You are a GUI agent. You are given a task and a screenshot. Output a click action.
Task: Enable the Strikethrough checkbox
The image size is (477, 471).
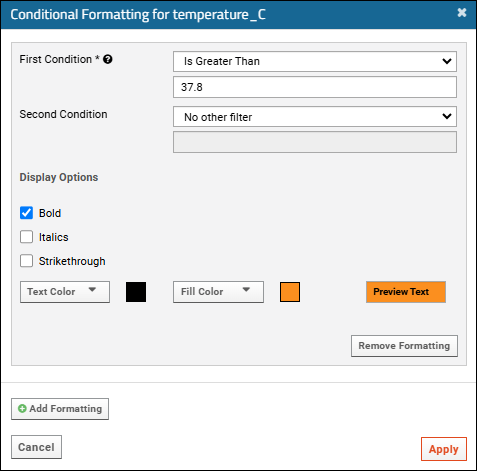26,261
